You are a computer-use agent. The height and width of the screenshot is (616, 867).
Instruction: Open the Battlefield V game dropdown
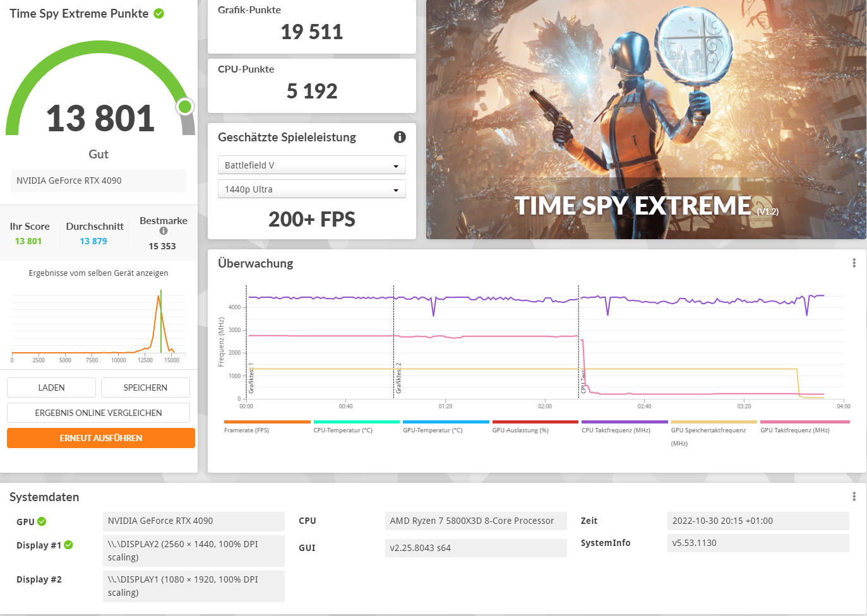pyautogui.click(x=312, y=165)
